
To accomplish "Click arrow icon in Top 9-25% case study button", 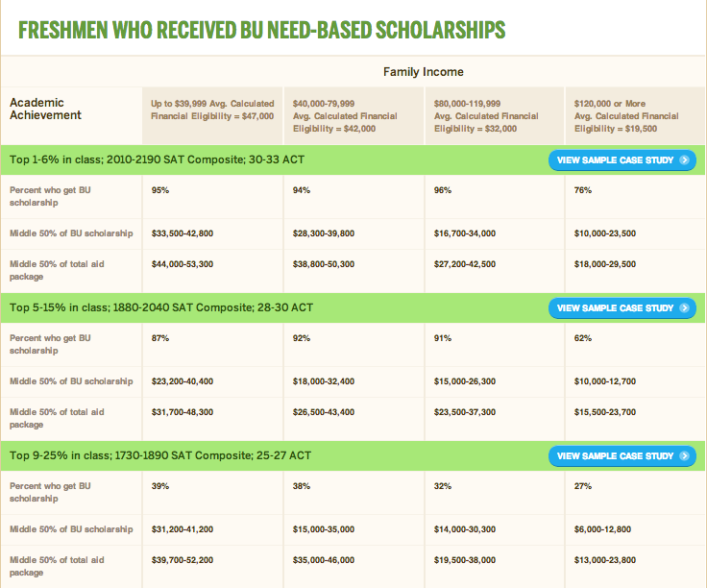I will 684,455.
